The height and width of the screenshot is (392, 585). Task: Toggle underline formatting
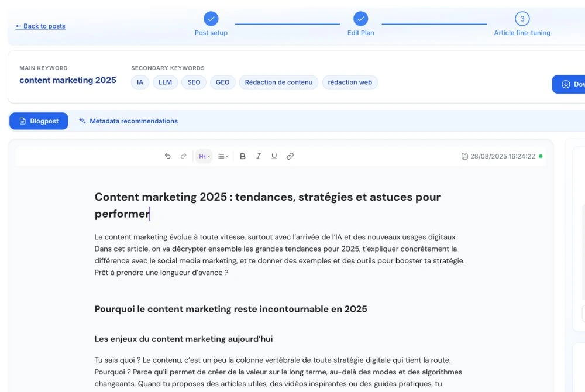tap(274, 156)
